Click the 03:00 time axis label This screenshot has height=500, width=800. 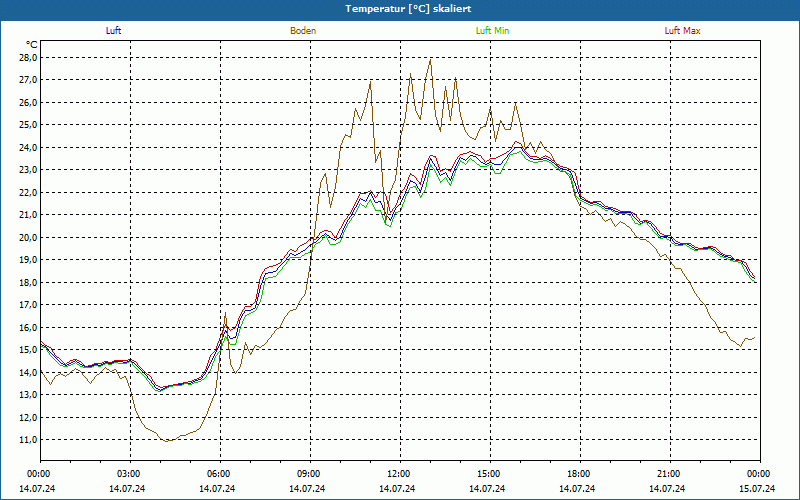coord(128,474)
